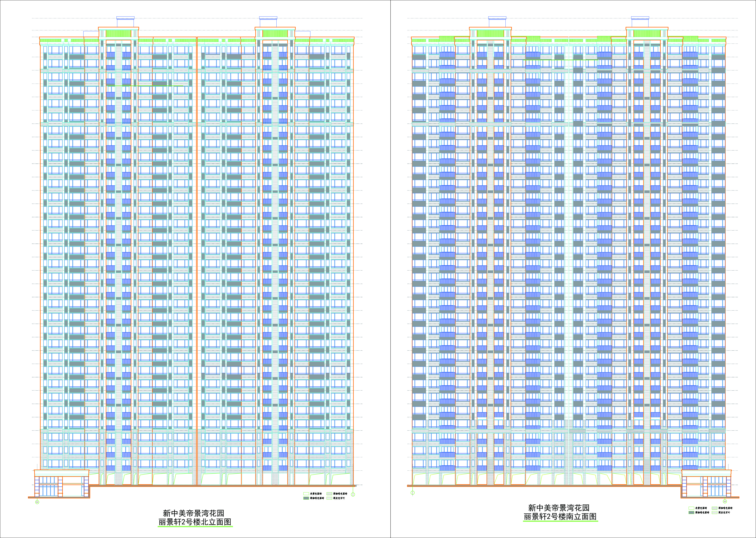Click the right rooftop tower of the south elevation

pyautogui.click(x=640, y=22)
